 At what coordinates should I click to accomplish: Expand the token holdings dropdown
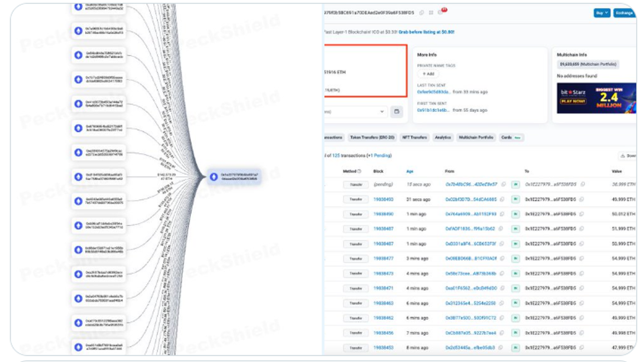coord(356,111)
